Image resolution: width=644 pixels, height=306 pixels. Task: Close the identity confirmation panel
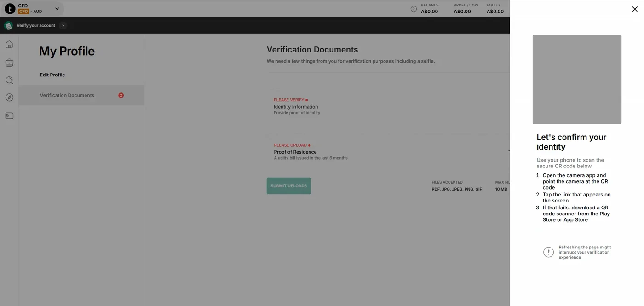635,9
